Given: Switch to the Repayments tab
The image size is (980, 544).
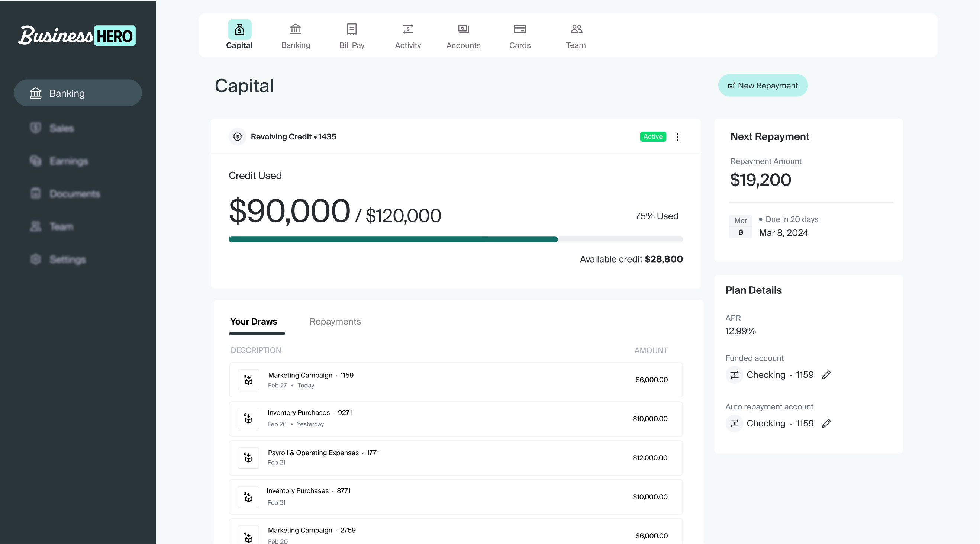Looking at the screenshot, I should [x=335, y=321].
